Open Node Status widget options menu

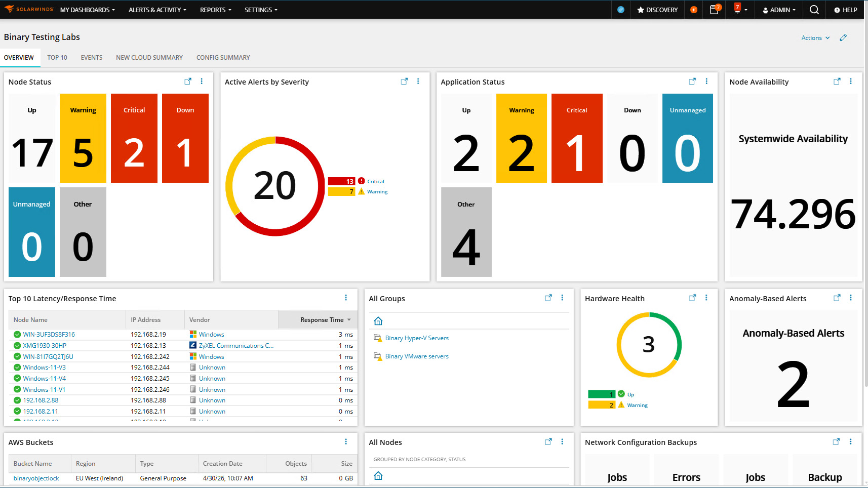(x=202, y=82)
